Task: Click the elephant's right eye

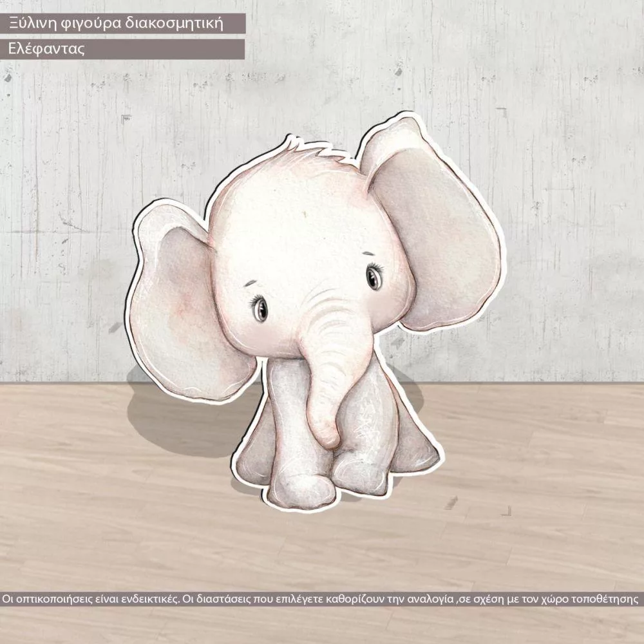Action: pos(374,276)
